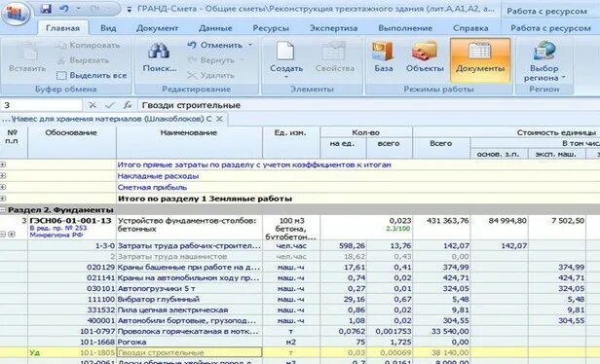Save document via quick access floppy icon
Image resolution: width=600 pixels, height=364 pixels.
pyautogui.click(x=47, y=9)
